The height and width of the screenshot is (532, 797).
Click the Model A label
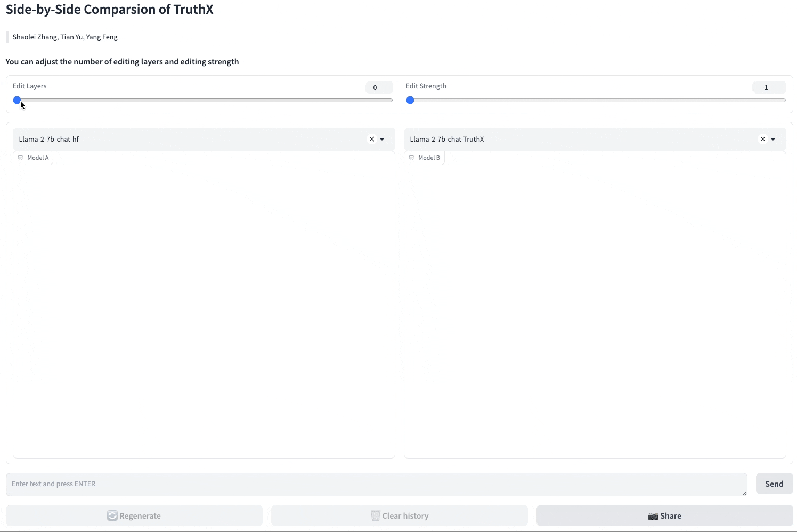(38, 158)
